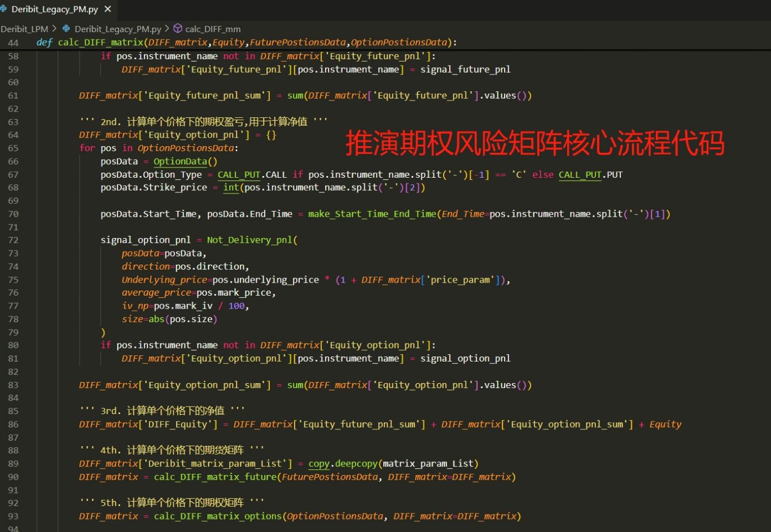Click calc_DIFF_matrix_options on line 93
This screenshot has height=532, width=771.
pos(218,516)
